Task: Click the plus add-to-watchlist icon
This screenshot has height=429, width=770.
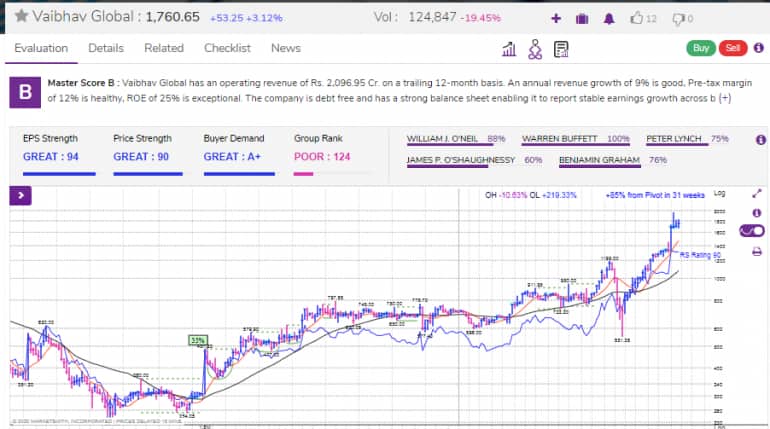Action: pyautogui.click(x=556, y=19)
